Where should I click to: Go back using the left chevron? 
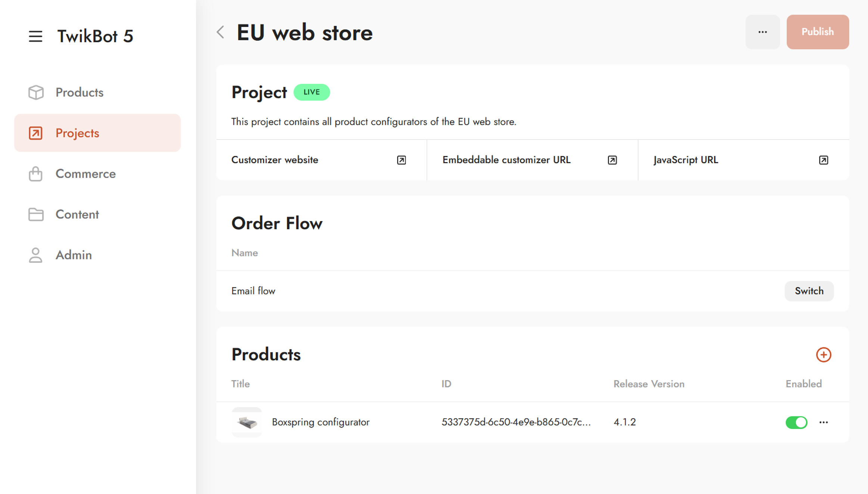click(221, 32)
